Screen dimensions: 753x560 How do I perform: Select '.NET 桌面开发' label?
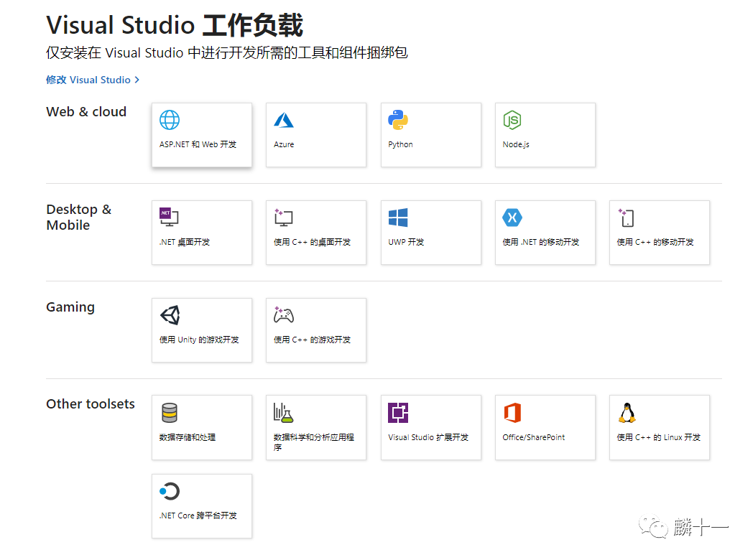point(185,243)
